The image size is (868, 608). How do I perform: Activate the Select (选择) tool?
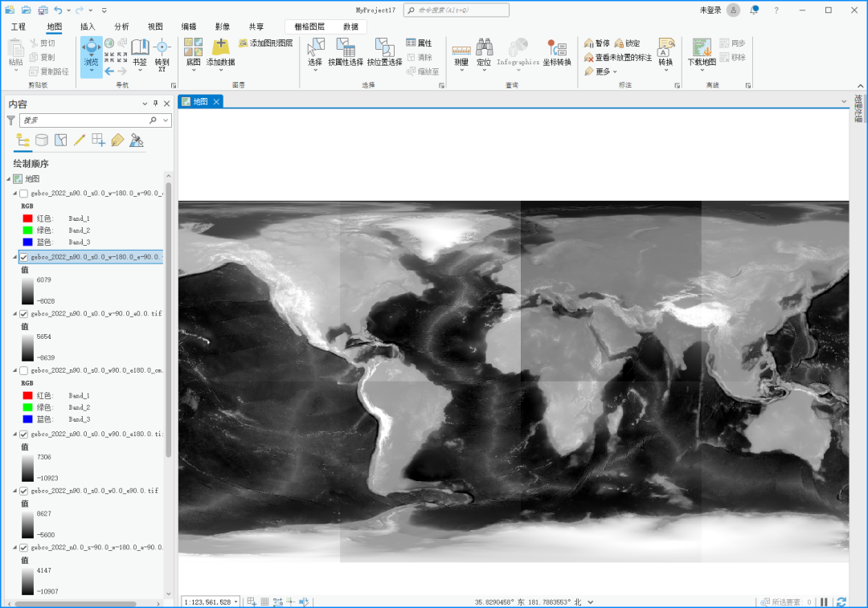click(315, 55)
